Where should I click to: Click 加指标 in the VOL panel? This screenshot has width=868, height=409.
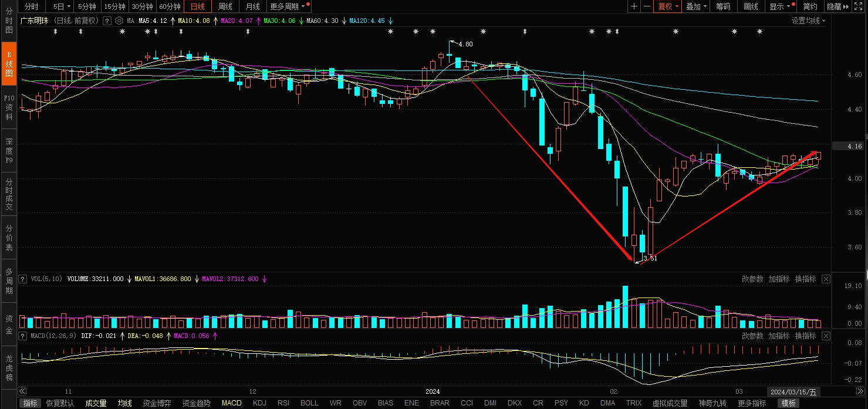click(779, 279)
